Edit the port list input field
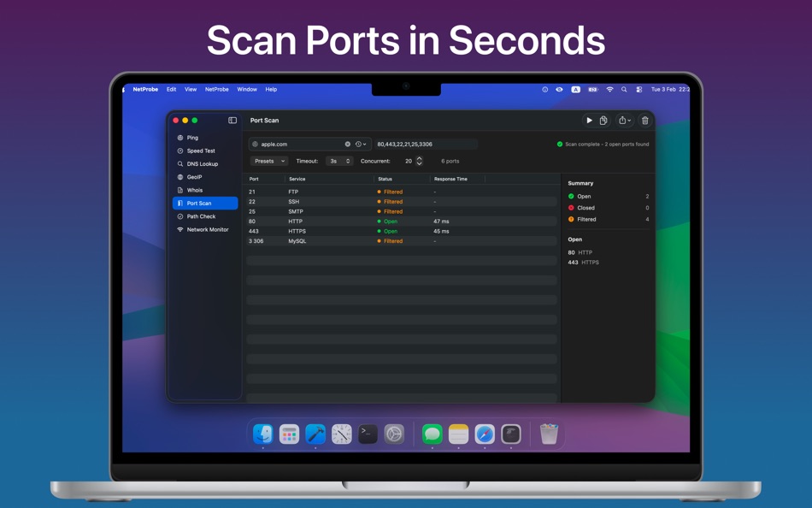Viewport: 812px width, 508px height. (x=425, y=144)
